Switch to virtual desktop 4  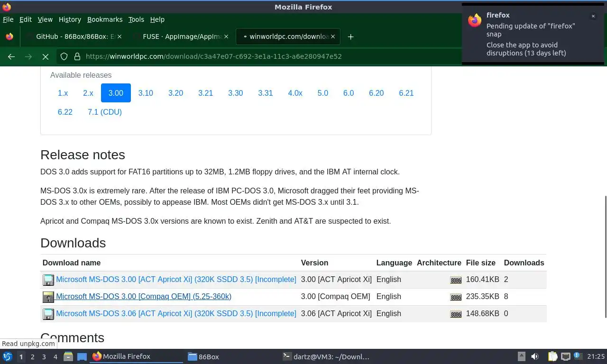(55, 357)
